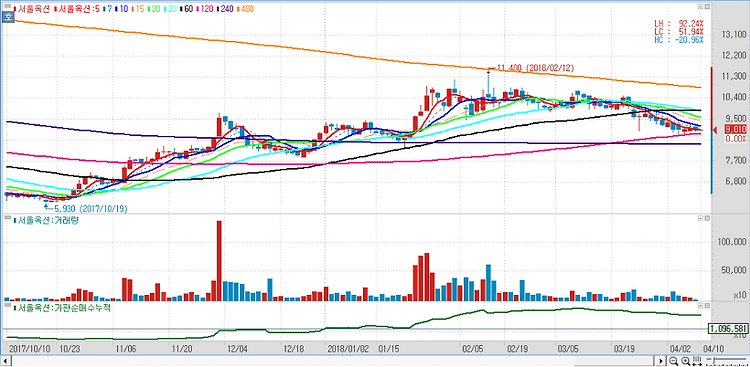Click scrollbar left arrow
Viewport: 750px width, 367px height.
tap(6, 360)
